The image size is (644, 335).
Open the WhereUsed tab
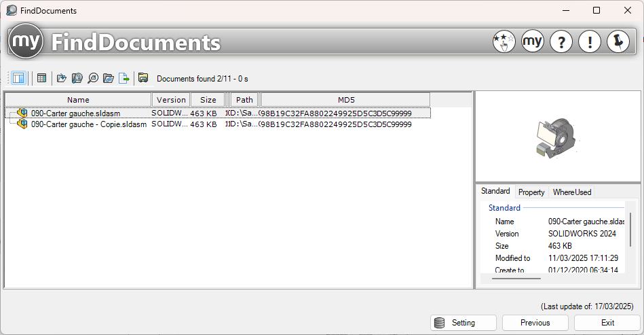(x=572, y=192)
